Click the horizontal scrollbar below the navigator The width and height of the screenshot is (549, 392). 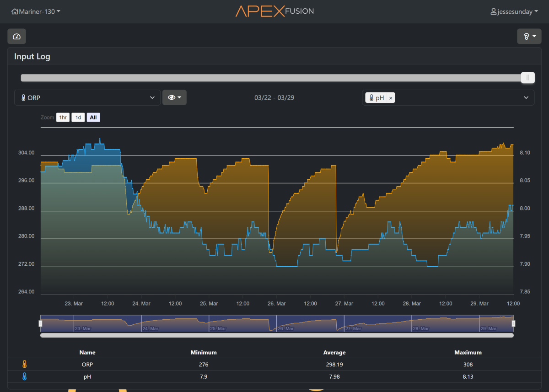277,335
